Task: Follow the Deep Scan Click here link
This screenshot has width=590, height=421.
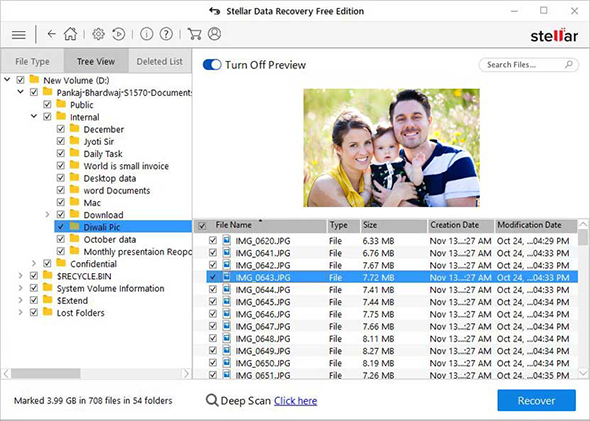Action: click(x=295, y=401)
